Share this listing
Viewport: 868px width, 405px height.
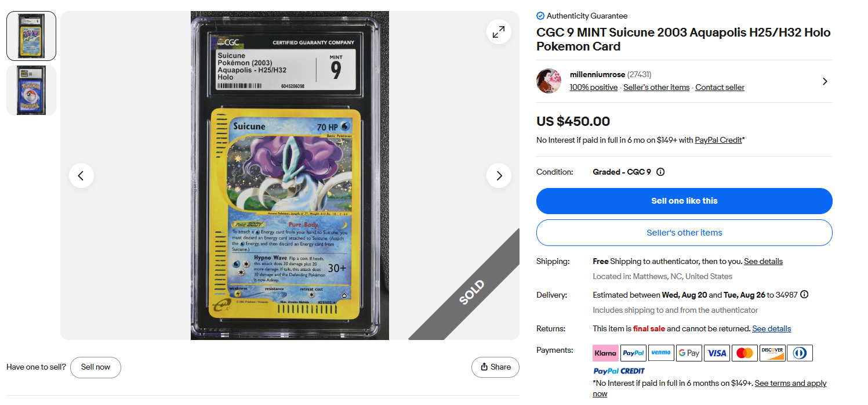click(495, 367)
